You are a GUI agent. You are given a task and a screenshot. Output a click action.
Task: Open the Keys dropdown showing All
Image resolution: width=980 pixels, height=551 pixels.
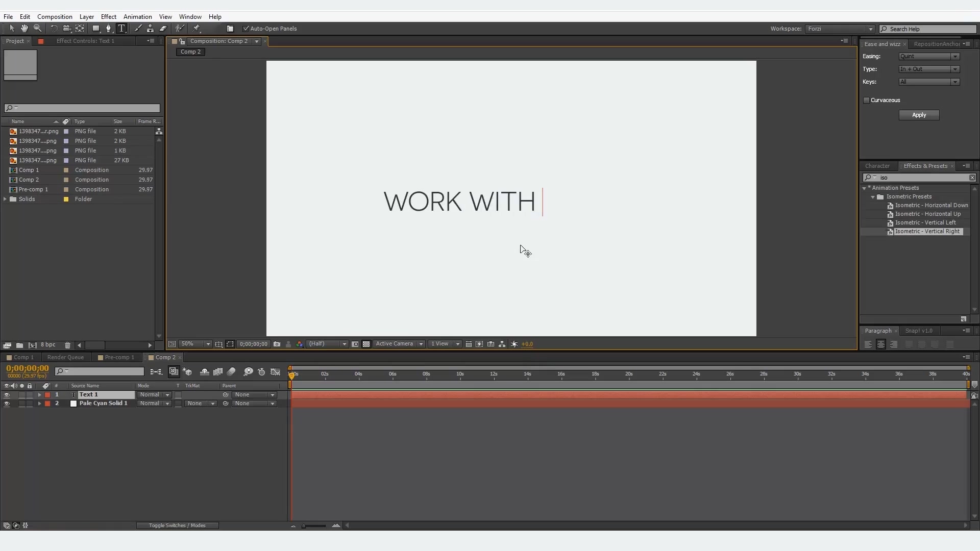[x=929, y=82]
